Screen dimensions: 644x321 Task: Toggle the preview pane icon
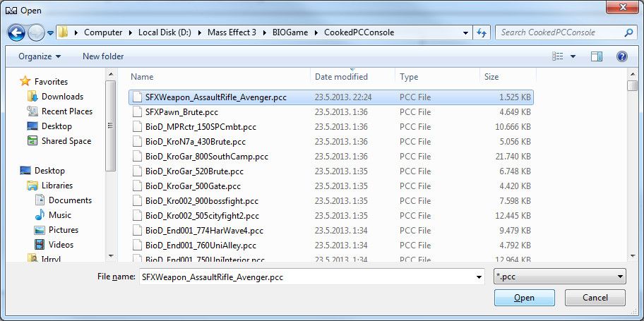pos(597,56)
